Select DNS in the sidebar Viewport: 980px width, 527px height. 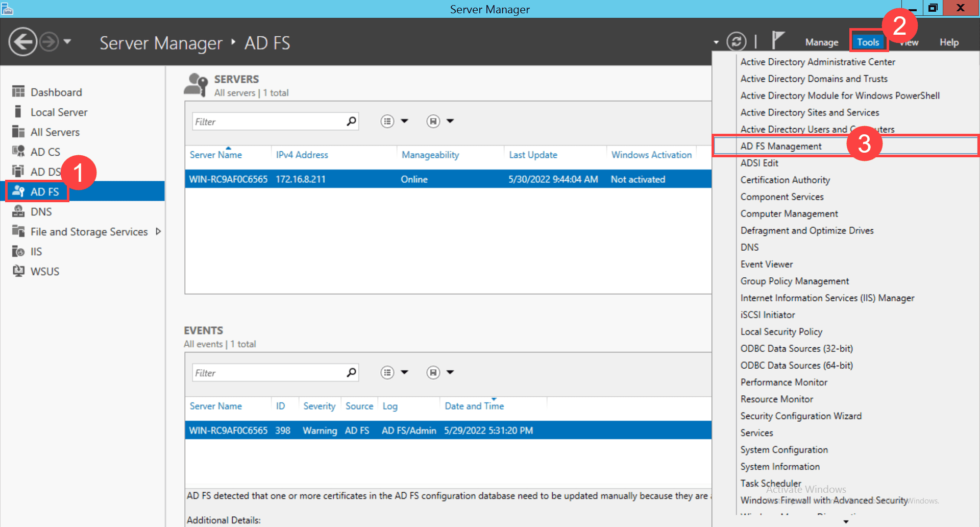[x=43, y=211]
